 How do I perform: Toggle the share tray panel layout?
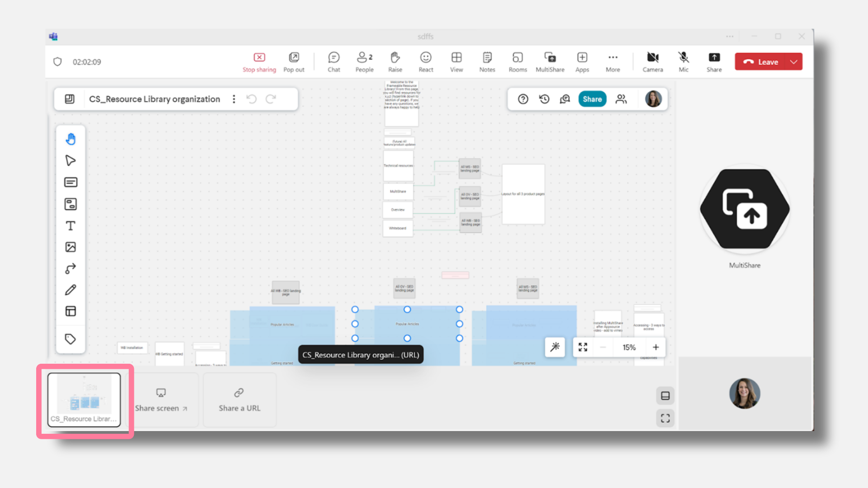[665, 396]
